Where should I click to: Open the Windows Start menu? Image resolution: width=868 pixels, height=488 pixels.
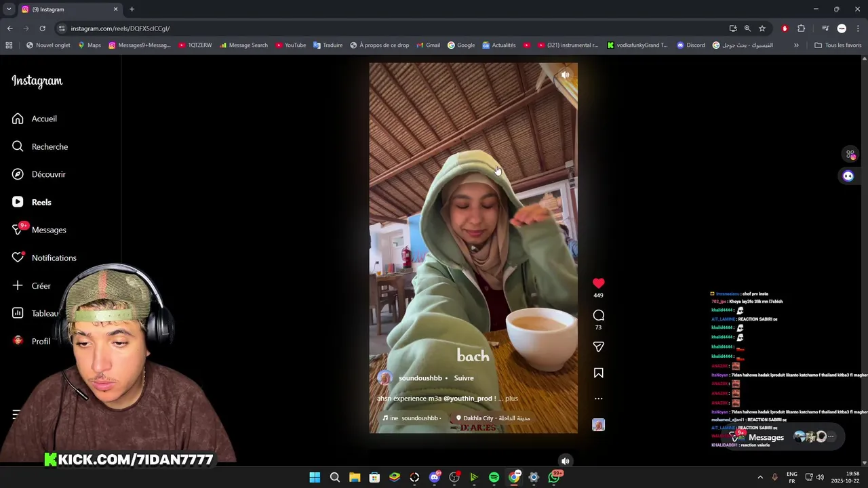pos(315,478)
